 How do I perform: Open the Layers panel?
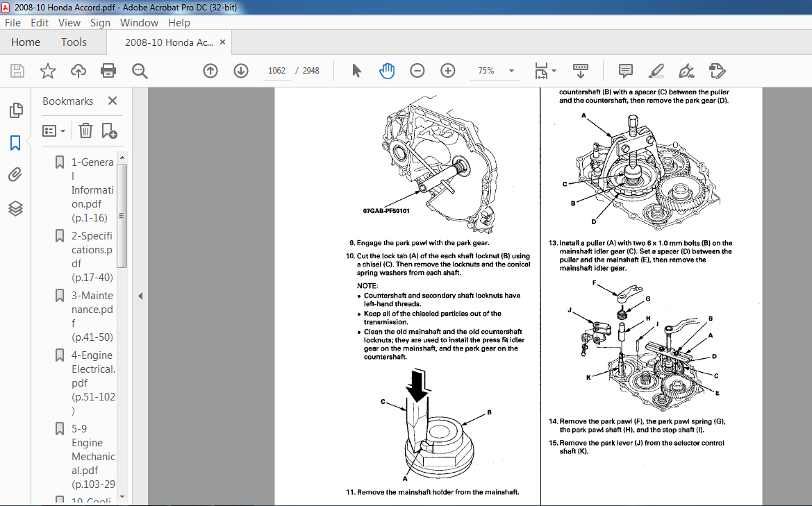pos(15,208)
